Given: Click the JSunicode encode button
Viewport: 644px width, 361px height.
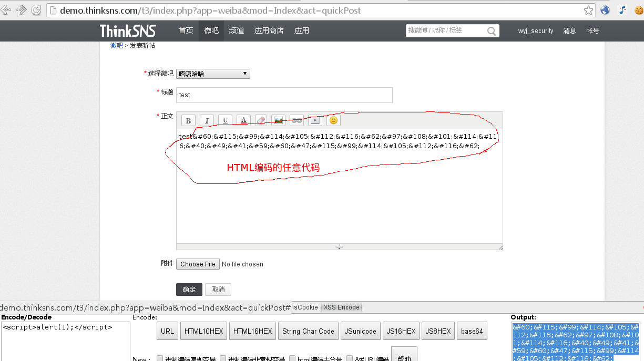Looking at the screenshot, I should point(361,331).
